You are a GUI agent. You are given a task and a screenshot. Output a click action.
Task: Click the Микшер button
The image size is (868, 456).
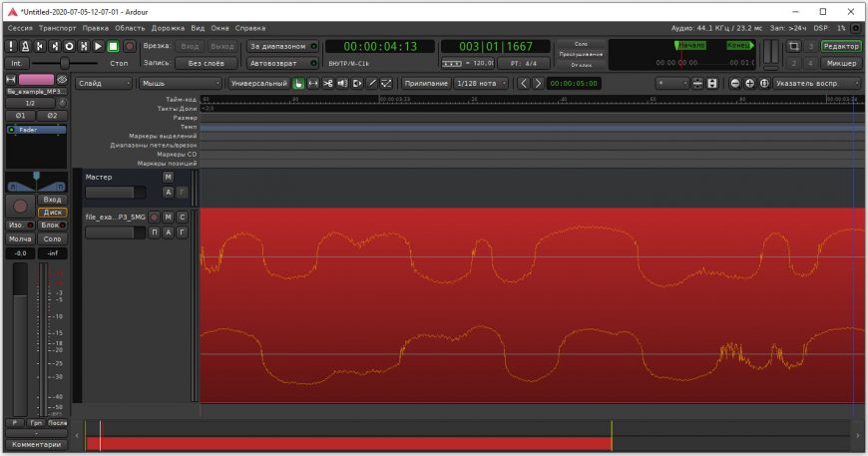pyautogui.click(x=841, y=63)
